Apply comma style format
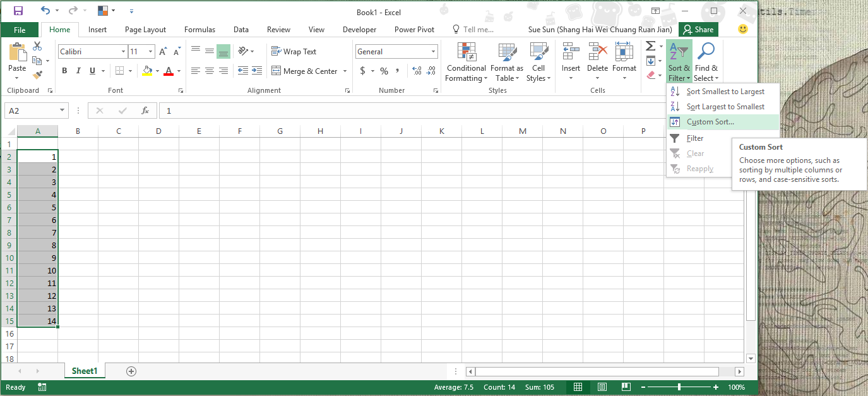Screen dimensions: 868x396 [x=398, y=71]
